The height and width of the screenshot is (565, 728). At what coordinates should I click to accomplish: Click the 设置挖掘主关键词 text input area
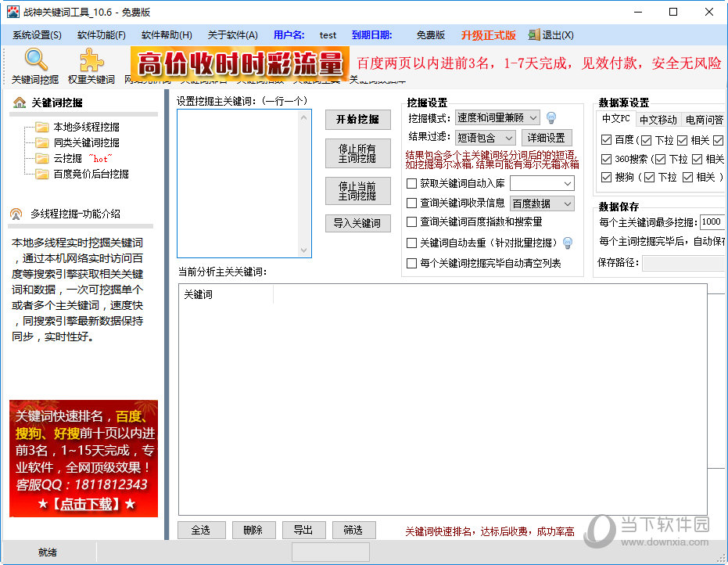click(243, 183)
